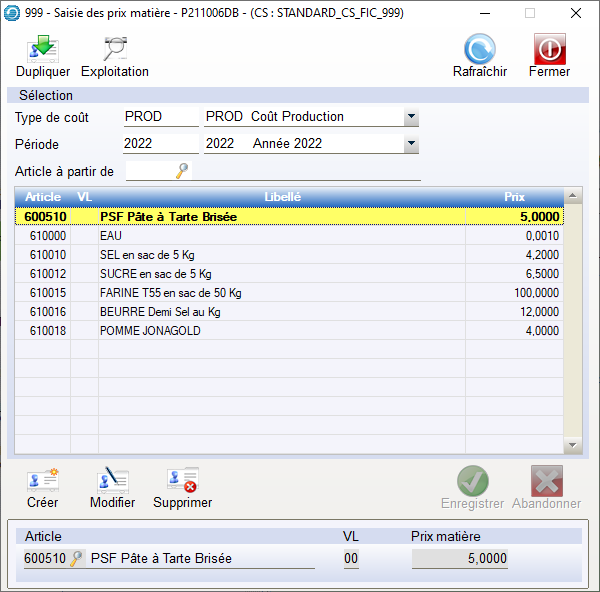This screenshot has height=592, width=600.
Task: Click the Dupliquer toolbar icon
Action: tap(42, 50)
